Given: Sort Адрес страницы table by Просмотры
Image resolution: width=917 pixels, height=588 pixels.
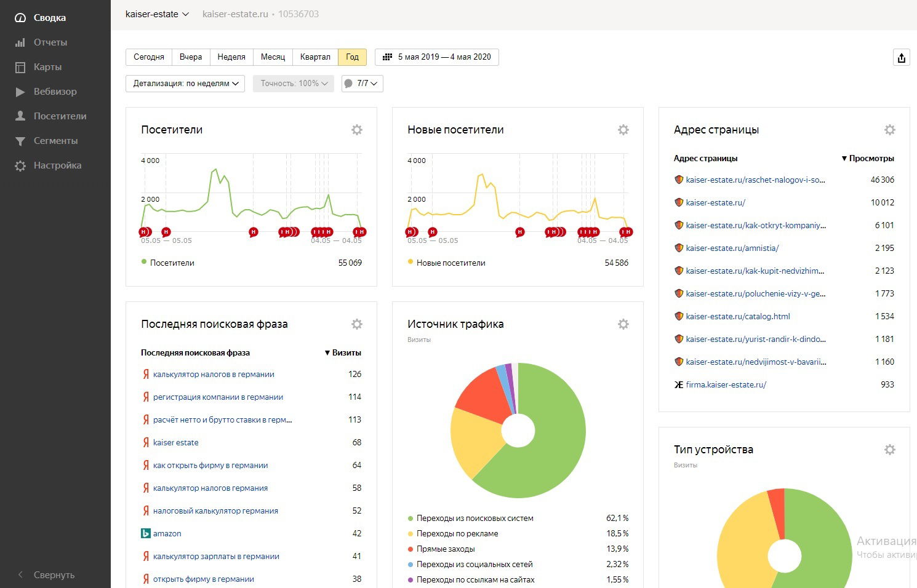Looking at the screenshot, I should point(868,159).
